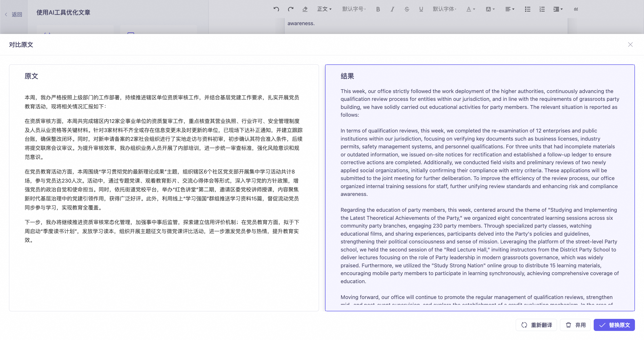Click 替换原文 to replace original

pos(614,325)
